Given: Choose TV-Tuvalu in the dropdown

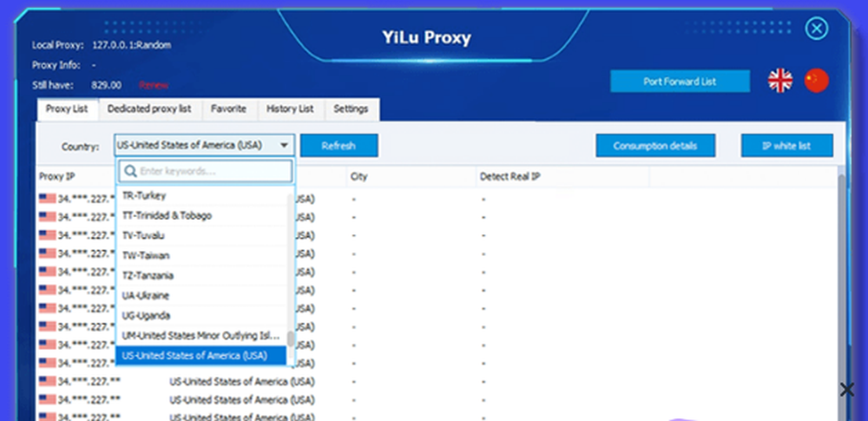Looking at the screenshot, I should 201,235.
